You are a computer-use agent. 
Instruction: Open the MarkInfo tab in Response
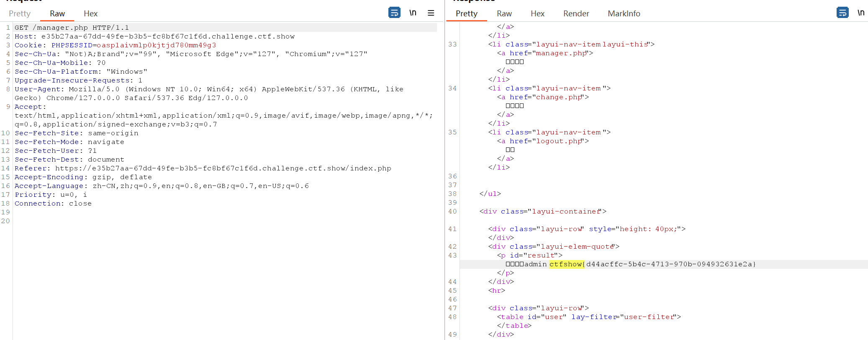(624, 13)
